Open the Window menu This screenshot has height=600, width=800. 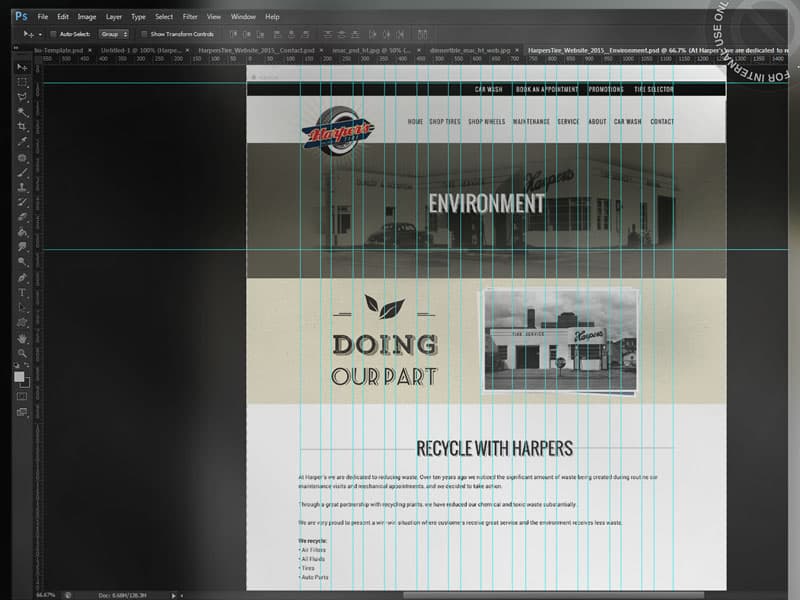click(x=243, y=16)
